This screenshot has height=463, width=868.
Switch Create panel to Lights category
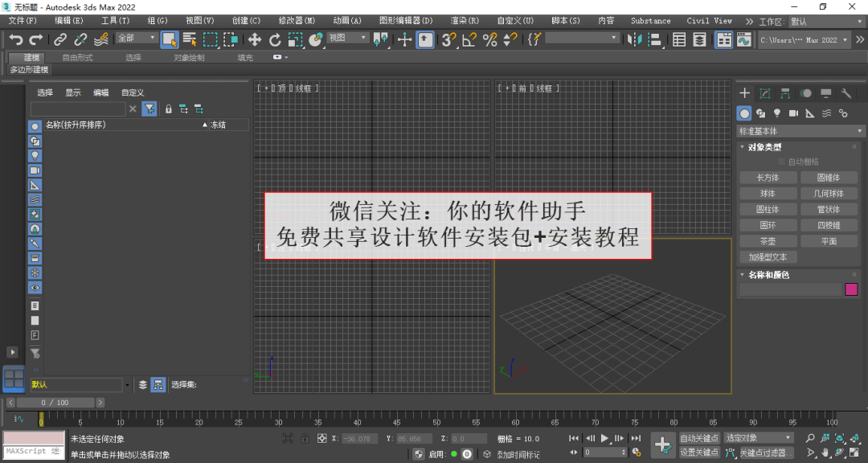click(777, 113)
